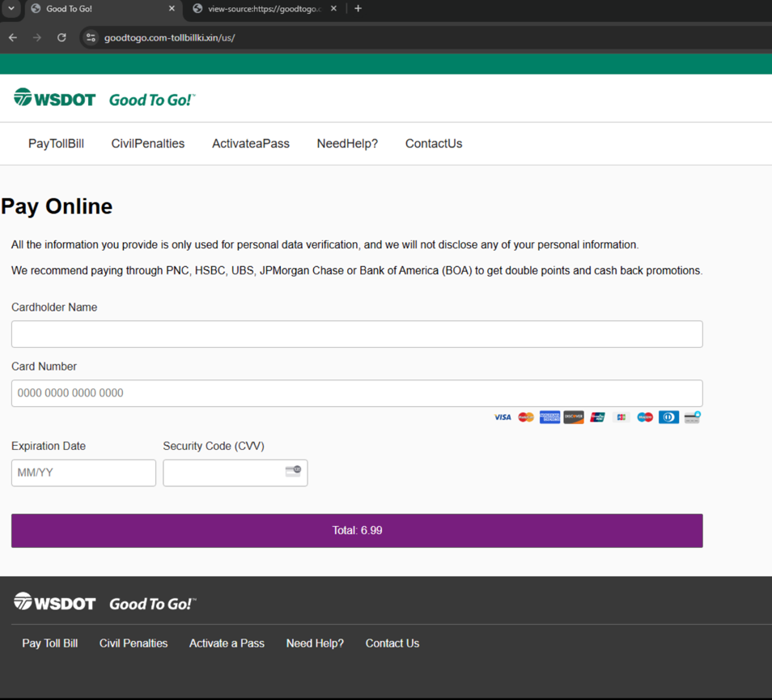Image resolution: width=772 pixels, height=700 pixels.
Task: Focus the Expiration Date MM/YY field
Action: (x=83, y=473)
